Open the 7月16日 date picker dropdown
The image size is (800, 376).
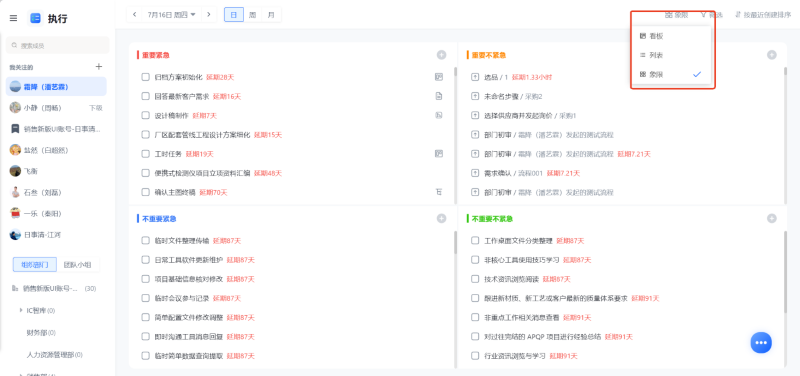(x=172, y=15)
